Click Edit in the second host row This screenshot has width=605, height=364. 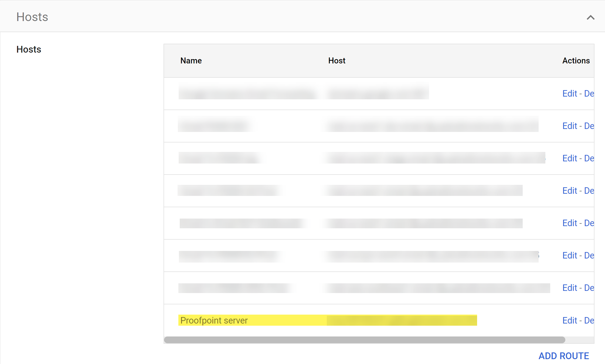click(x=569, y=126)
